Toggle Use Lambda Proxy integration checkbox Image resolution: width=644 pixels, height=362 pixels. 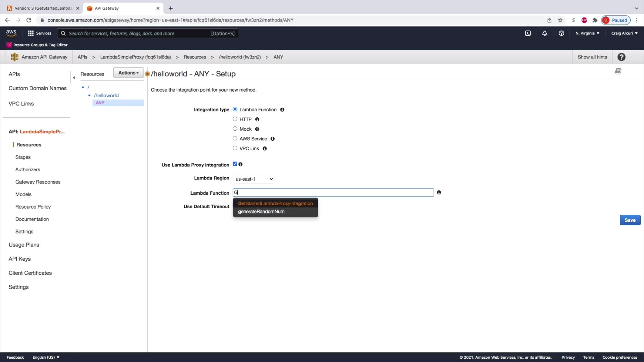point(235,164)
